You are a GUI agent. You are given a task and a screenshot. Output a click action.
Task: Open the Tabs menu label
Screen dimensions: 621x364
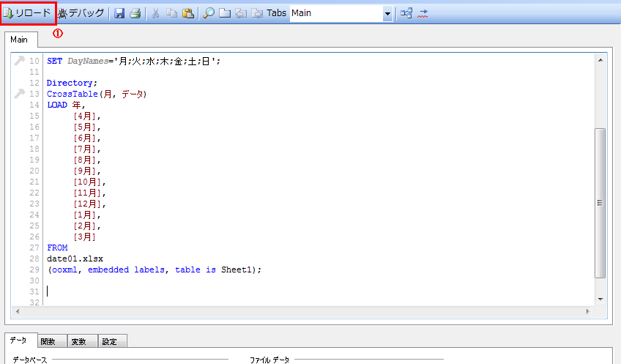point(276,13)
